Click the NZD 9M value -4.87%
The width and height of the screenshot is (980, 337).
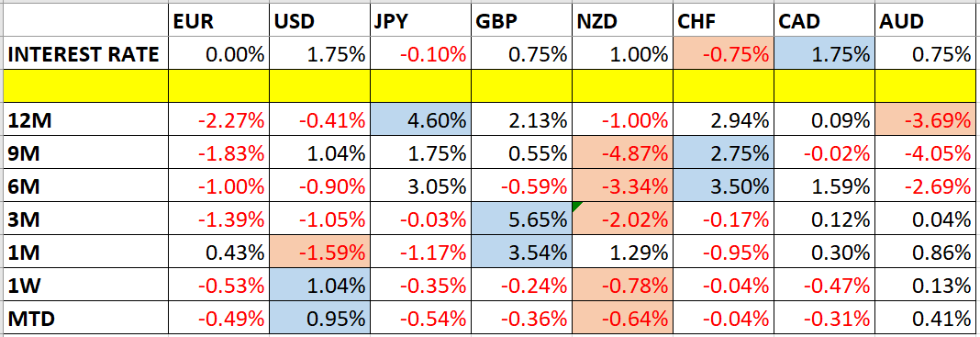(622, 152)
